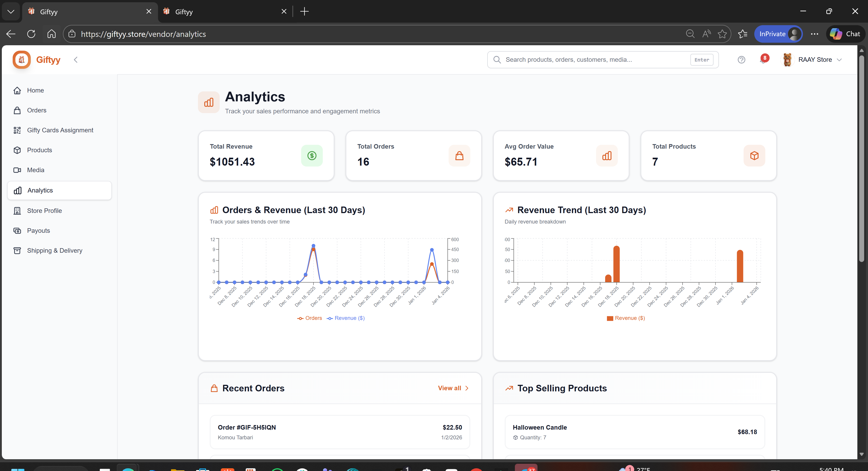The image size is (868, 471).
Task: Open Shipping & Delivery settings
Action: 55,250
